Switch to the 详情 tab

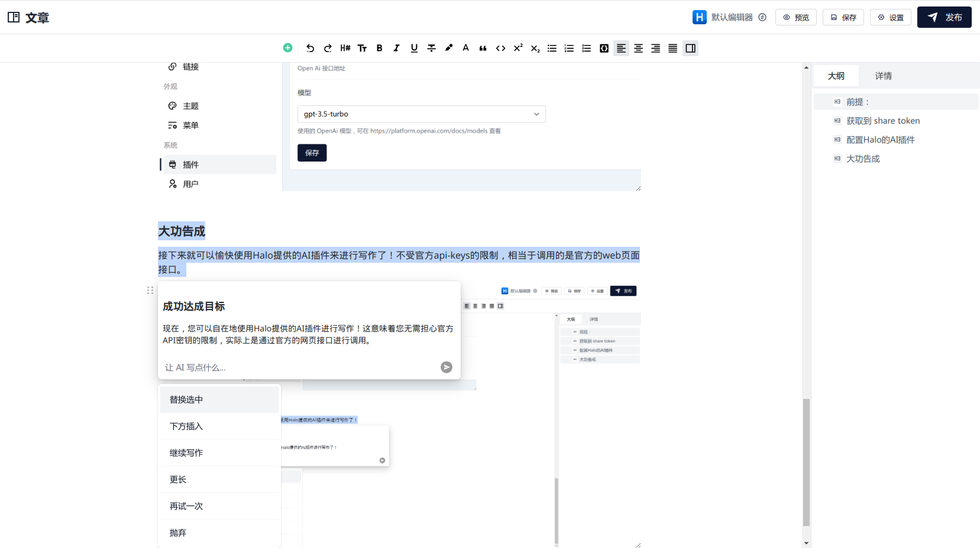pos(883,76)
